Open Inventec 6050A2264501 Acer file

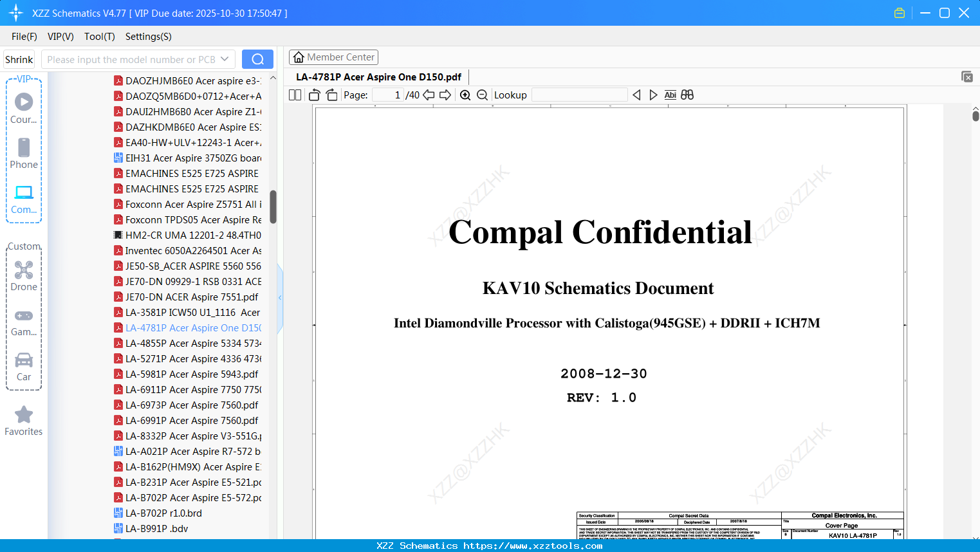tap(187, 251)
